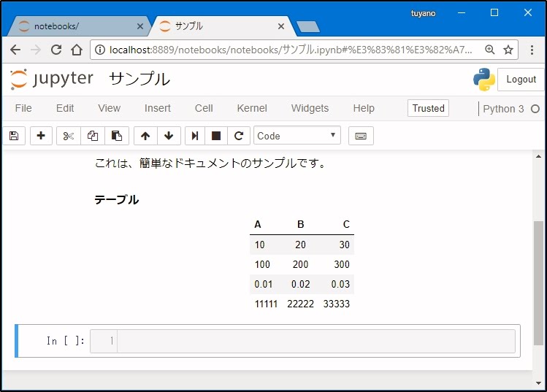Viewport: 547px width, 392px height.
Task: Copy selected cells icon in toolbar
Action: [x=93, y=136]
